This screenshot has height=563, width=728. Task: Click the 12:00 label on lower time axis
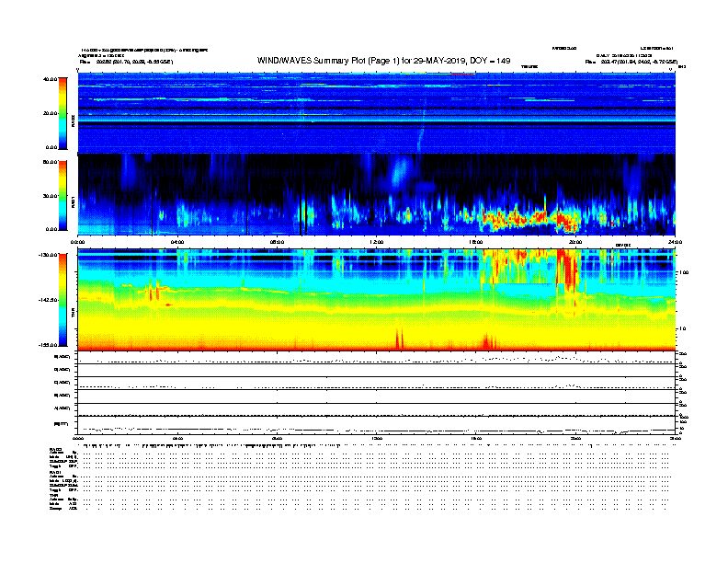point(377,438)
